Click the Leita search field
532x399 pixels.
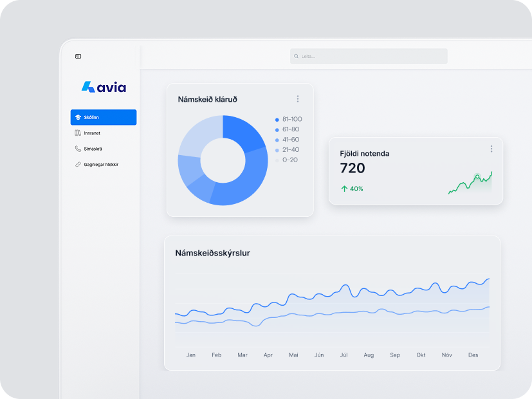[369, 57]
